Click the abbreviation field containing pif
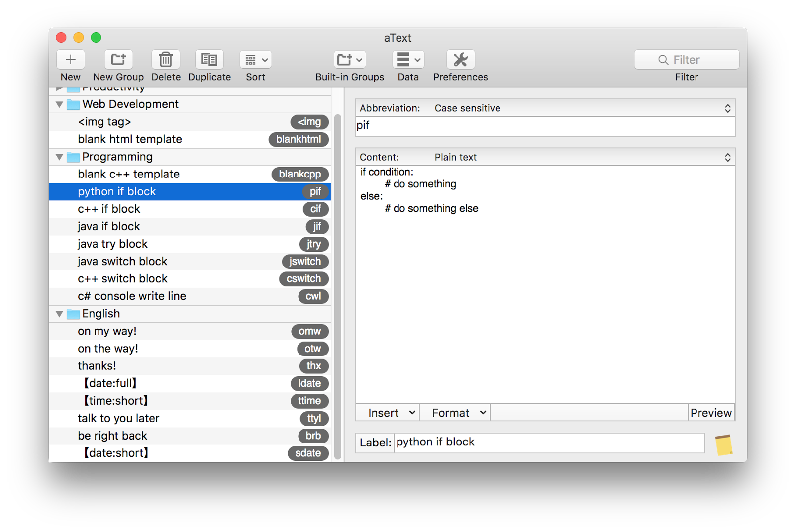 545,126
